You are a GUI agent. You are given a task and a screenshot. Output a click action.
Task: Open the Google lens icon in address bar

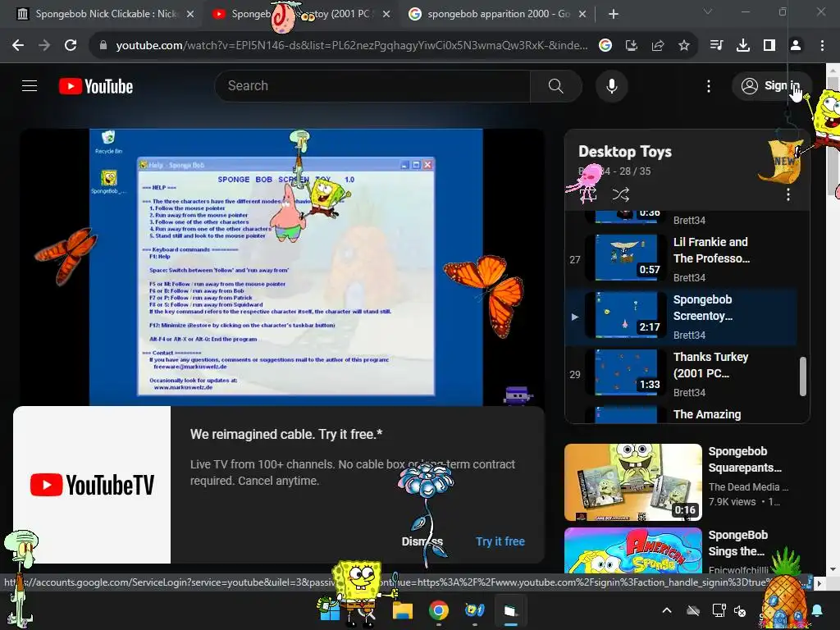(x=605, y=46)
